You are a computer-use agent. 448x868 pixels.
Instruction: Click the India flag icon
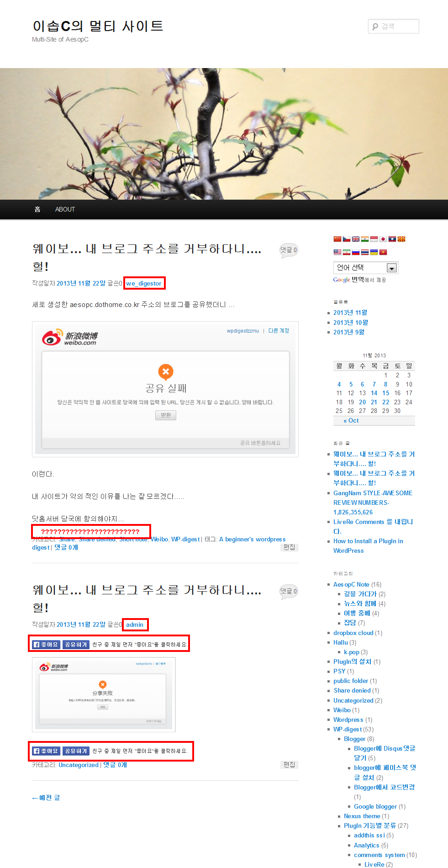[x=365, y=239]
